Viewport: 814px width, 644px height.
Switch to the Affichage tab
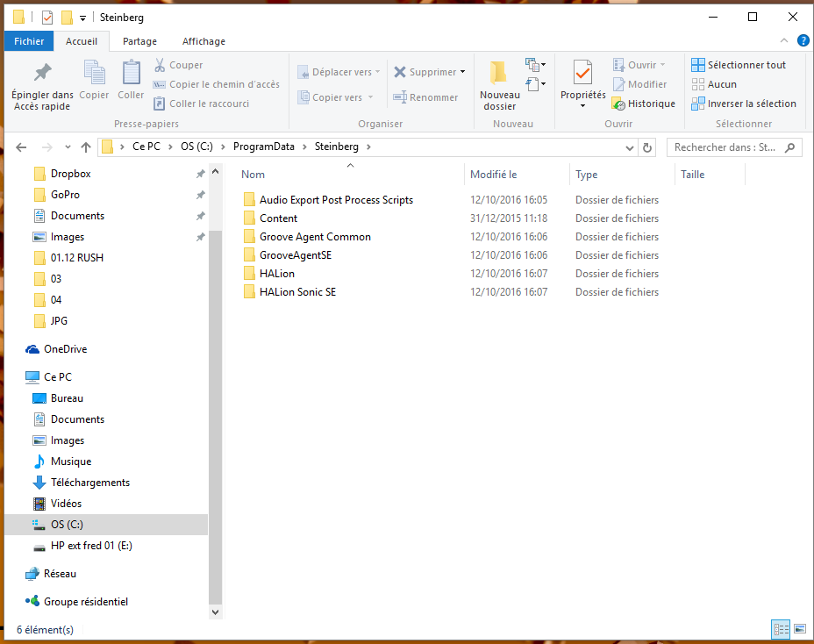203,41
